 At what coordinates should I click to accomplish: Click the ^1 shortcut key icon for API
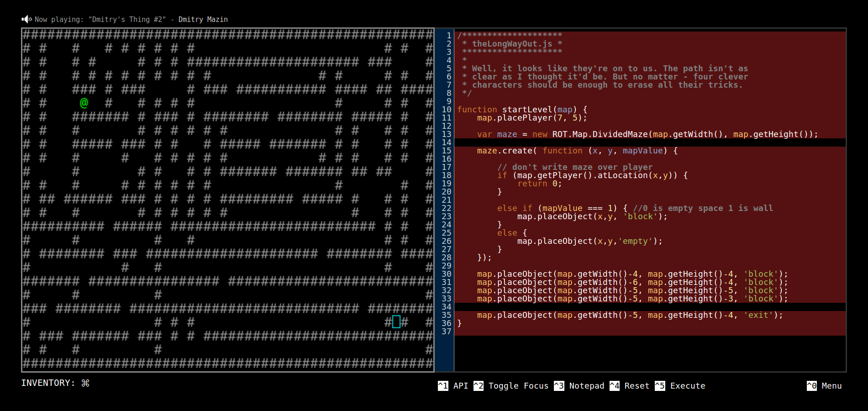443,386
